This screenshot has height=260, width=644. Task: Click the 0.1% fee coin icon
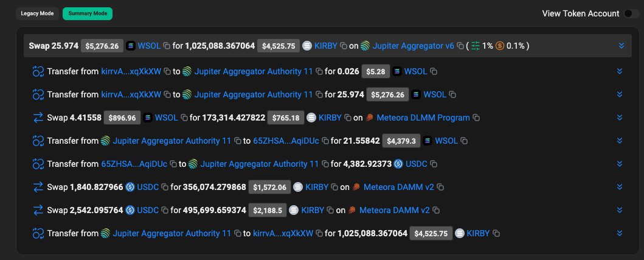500,46
